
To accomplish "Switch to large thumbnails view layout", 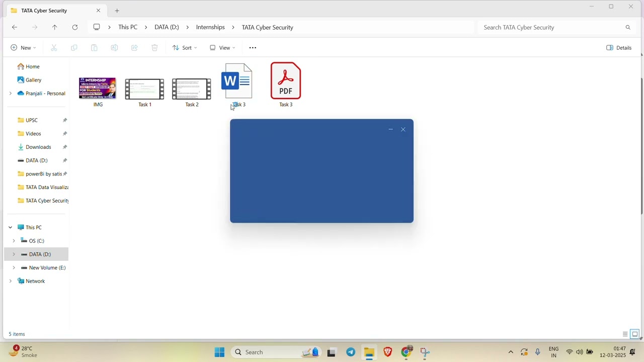I will click(635, 334).
